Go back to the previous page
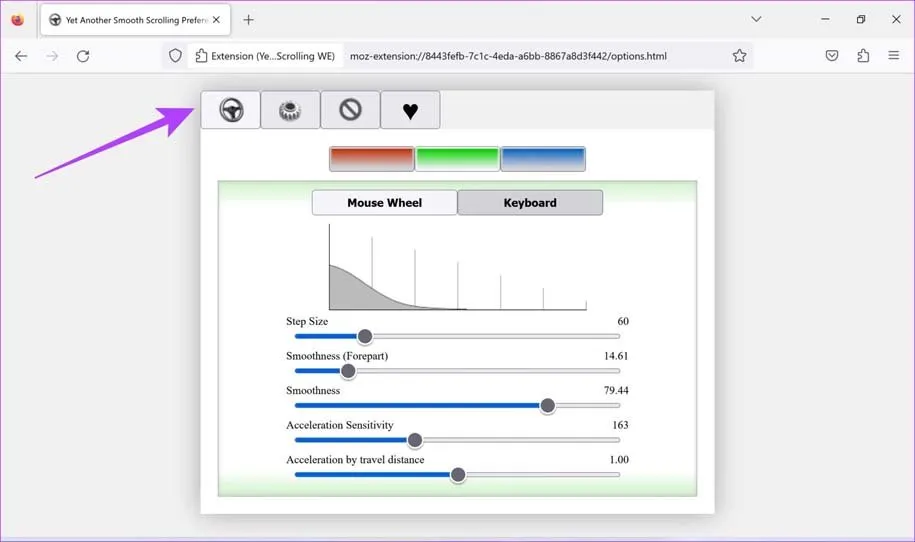 (21, 56)
